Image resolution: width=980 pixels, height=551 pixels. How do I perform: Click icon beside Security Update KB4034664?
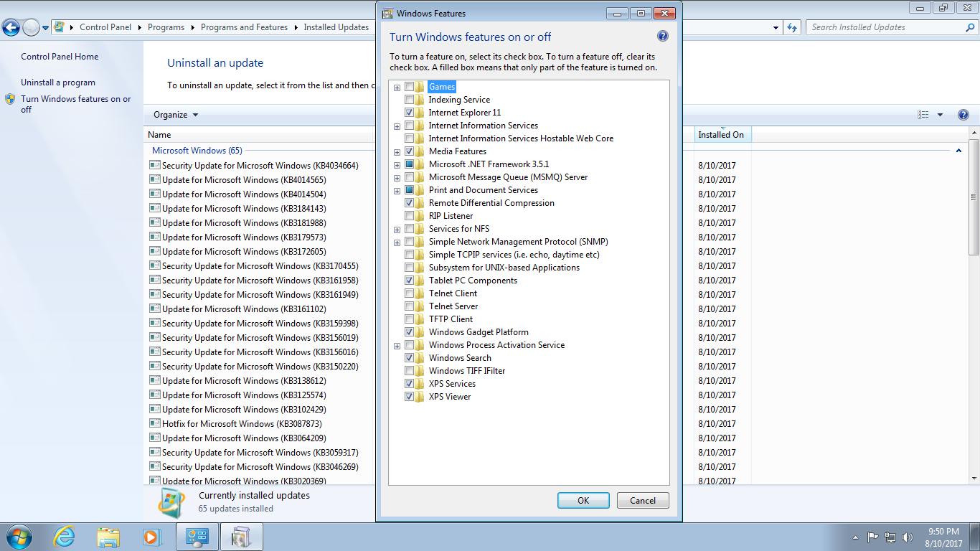[x=155, y=165]
